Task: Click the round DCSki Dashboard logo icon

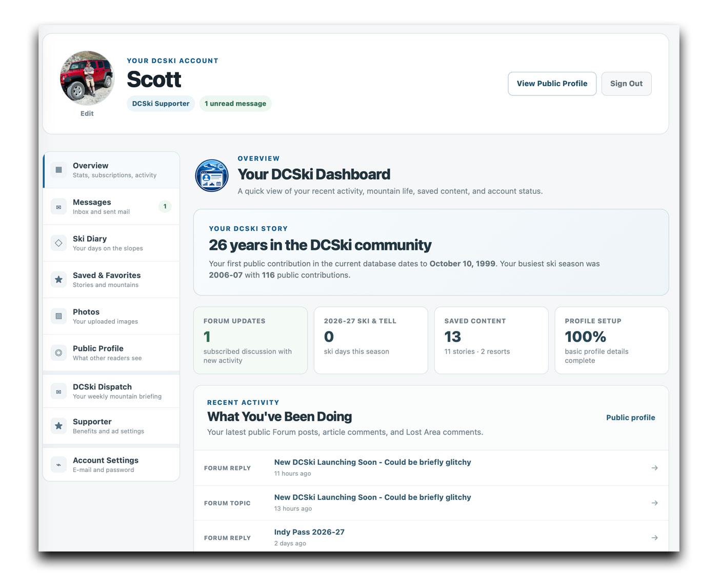Action: (x=212, y=175)
